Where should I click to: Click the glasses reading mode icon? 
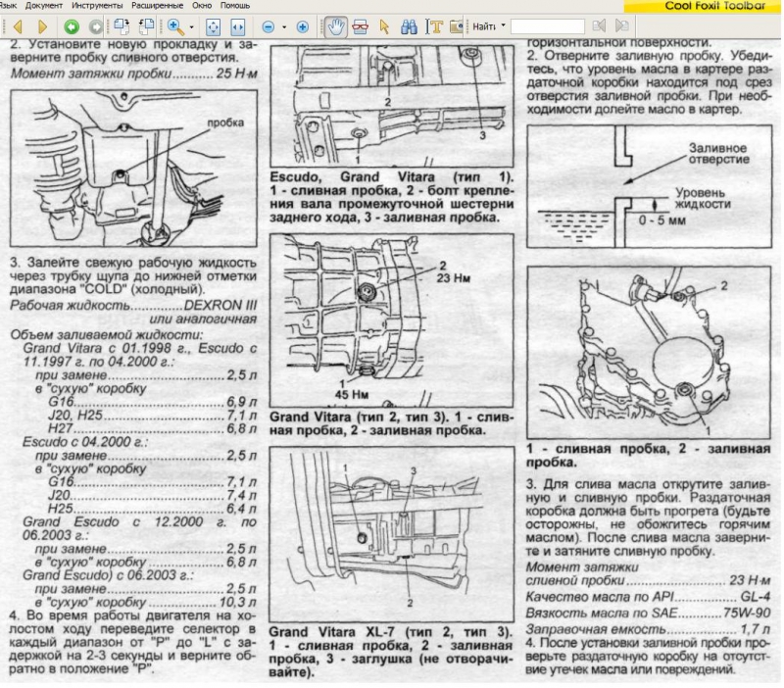pyautogui.click(x=360, y=26)
